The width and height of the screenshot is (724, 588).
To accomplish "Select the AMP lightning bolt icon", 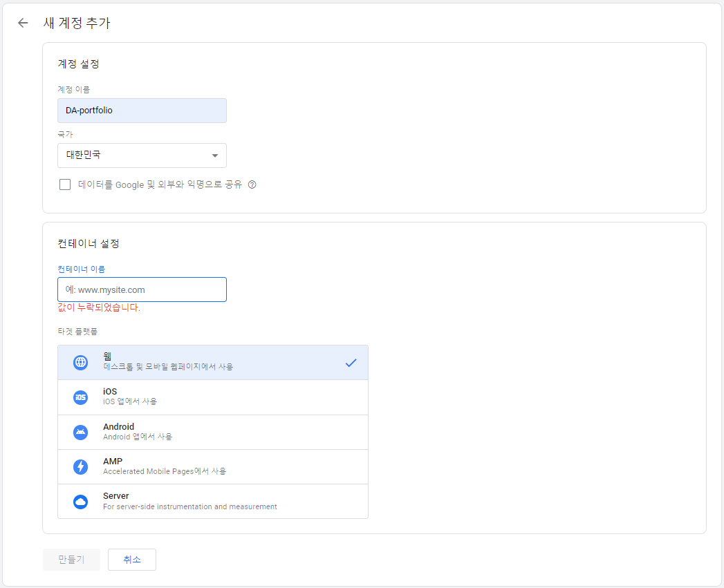I will [x=81, y=466].
